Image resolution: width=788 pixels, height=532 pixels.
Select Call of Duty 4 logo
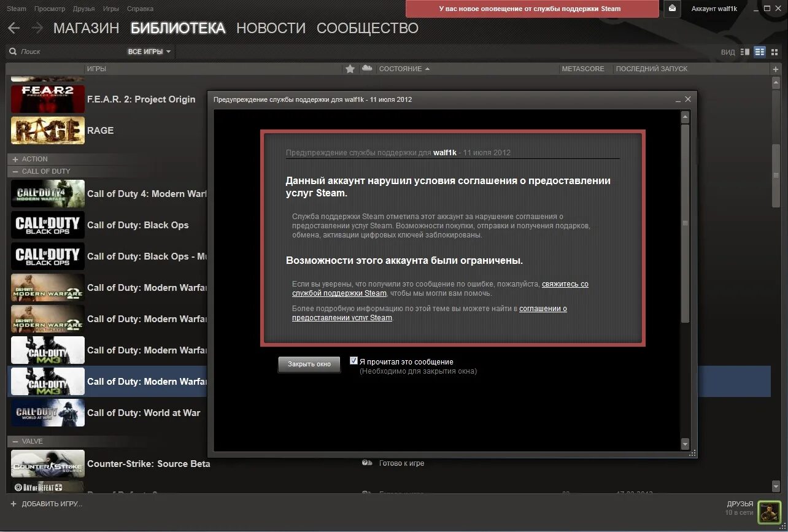[x=48, y=194]
